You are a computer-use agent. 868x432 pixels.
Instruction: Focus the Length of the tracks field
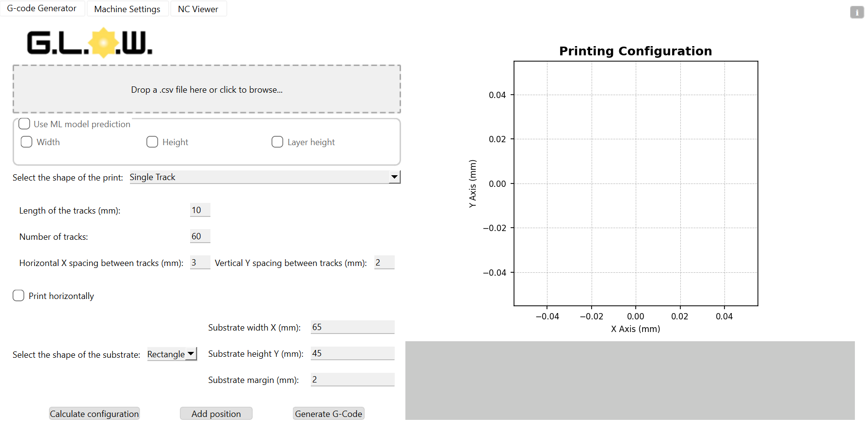(x=200, y=210)
